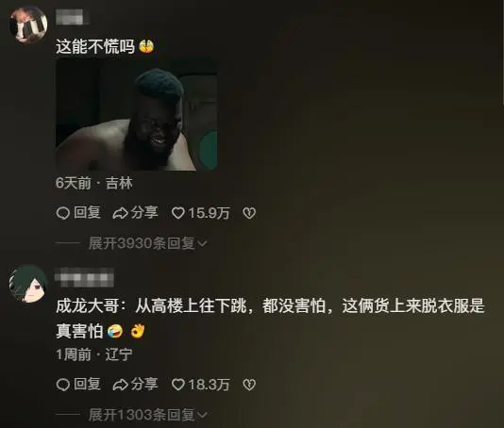Open first commenter's avatar
This screenshot has width=504, height=428.
point(28,25)
